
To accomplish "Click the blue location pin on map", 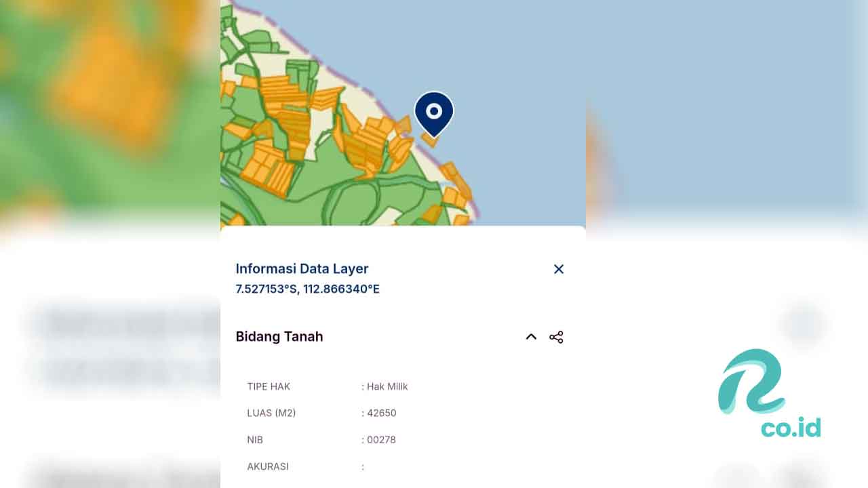I will [x=434, y=113].
